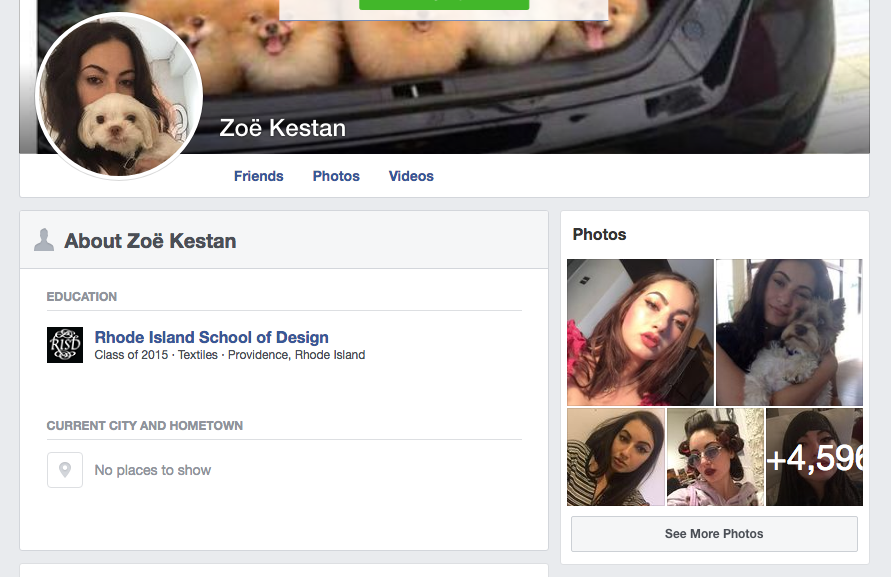The image size is (891, 577).
Task: Click the About Zoë Kestan heading
Action: pos(150,241)
